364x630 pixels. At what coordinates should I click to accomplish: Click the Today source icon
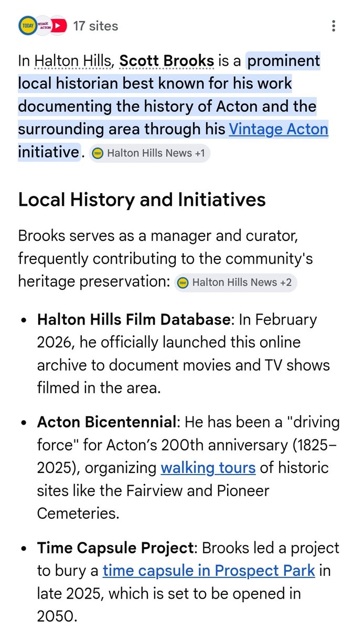[27, 26]
